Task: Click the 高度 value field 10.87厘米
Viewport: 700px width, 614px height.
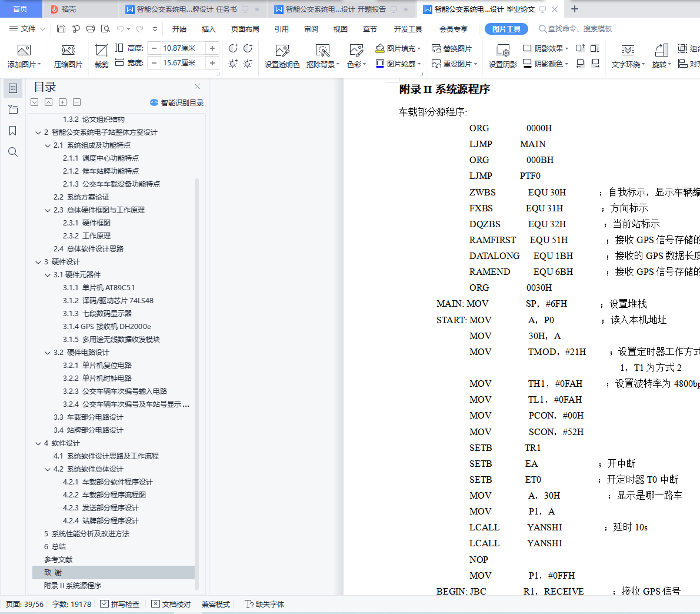Action: point(183,48)
